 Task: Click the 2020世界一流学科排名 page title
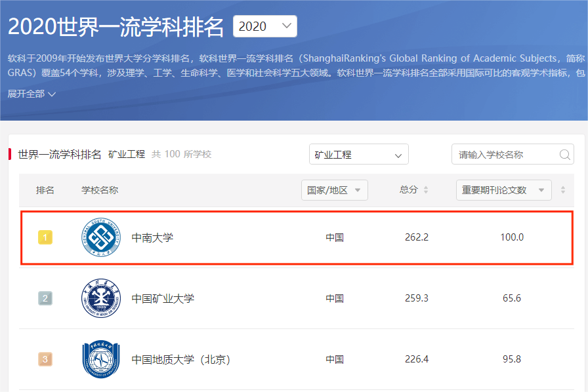tap(115, 27)
